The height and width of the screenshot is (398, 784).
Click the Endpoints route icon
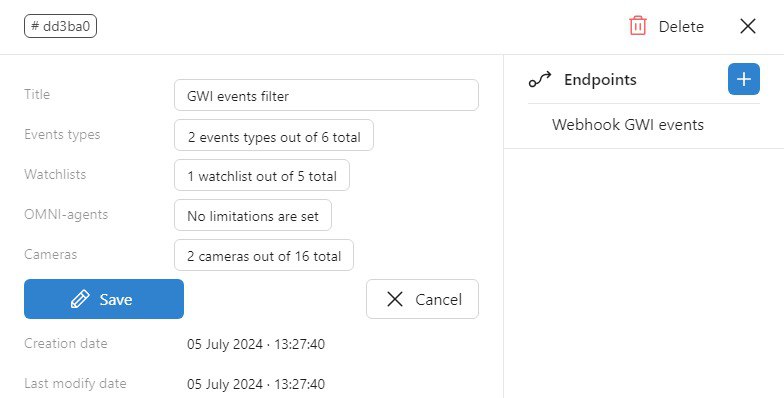pyautogui.click(x=540, y=80)
